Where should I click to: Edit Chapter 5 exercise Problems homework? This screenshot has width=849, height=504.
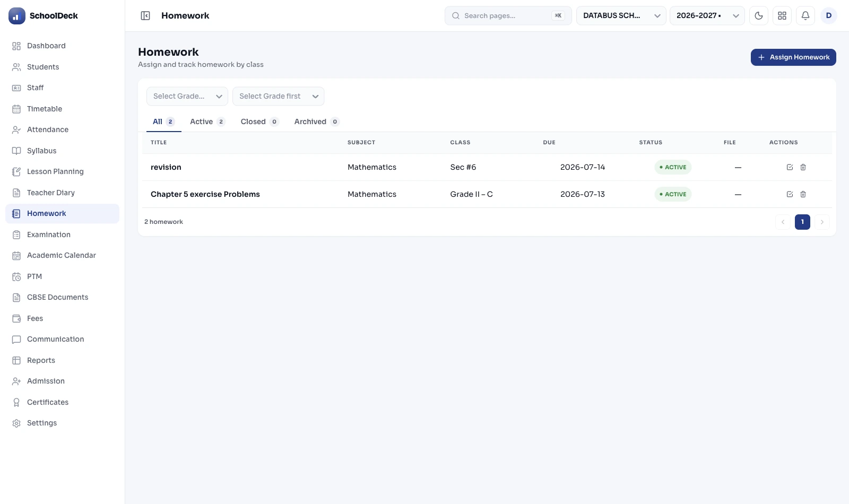tap(790, 194)
